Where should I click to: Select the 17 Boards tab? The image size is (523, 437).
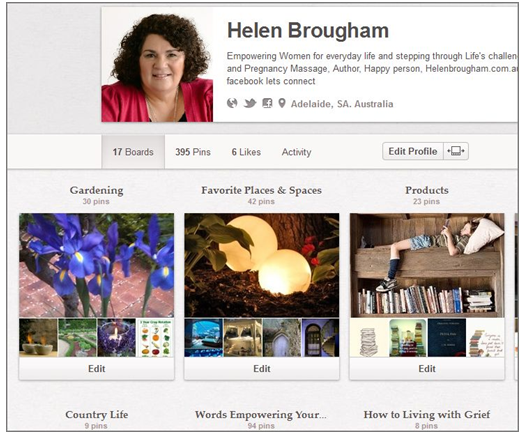(133, 152)
